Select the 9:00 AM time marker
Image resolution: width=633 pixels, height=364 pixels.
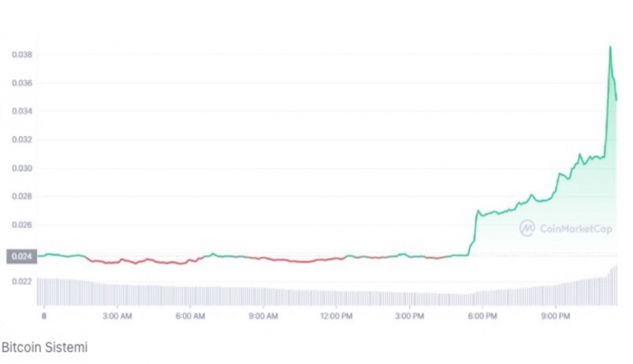pos(264,315)
